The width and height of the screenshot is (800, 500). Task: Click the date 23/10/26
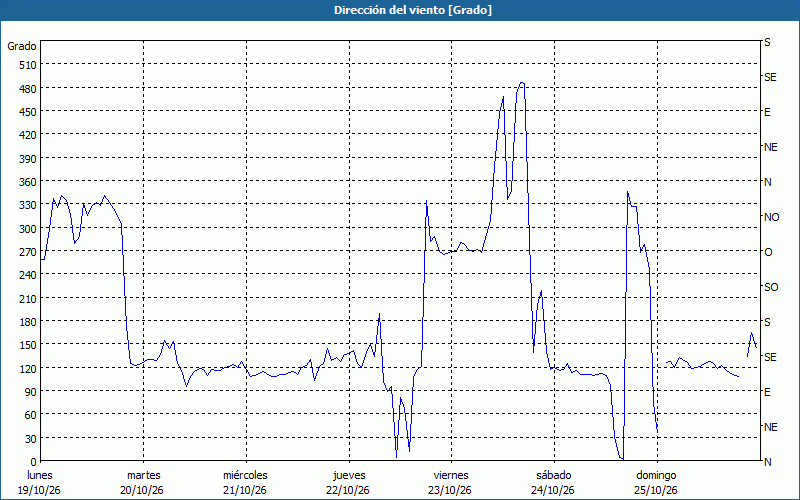pos(451,491)
